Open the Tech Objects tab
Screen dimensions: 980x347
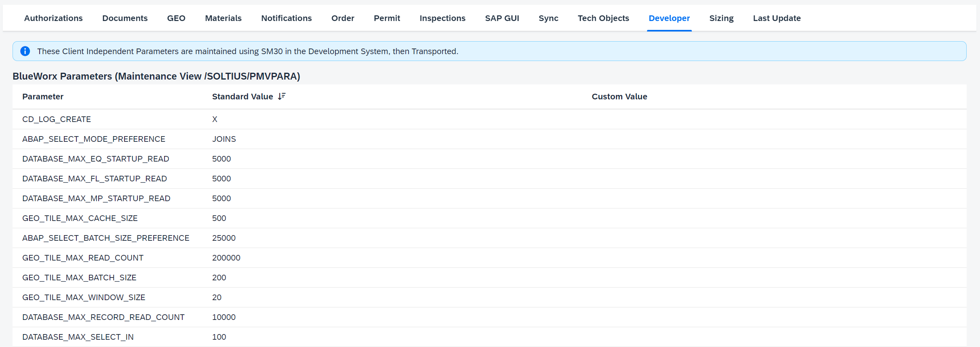point(603,18)
